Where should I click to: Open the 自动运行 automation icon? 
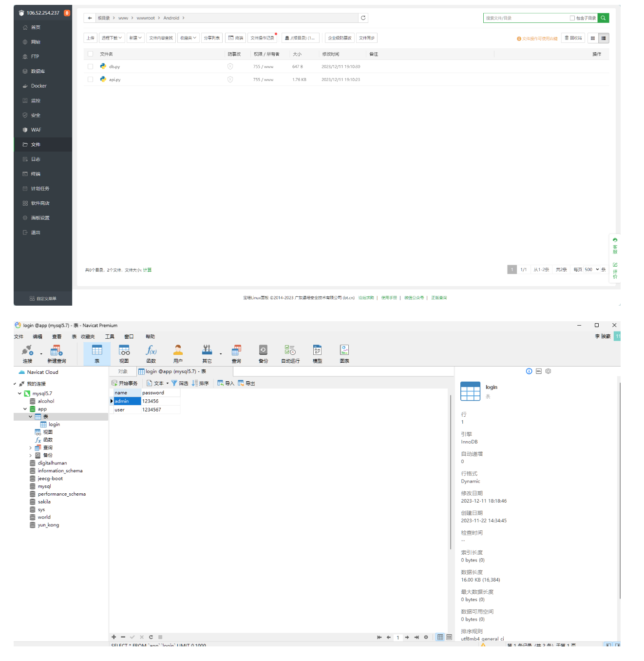click(290, 353)
